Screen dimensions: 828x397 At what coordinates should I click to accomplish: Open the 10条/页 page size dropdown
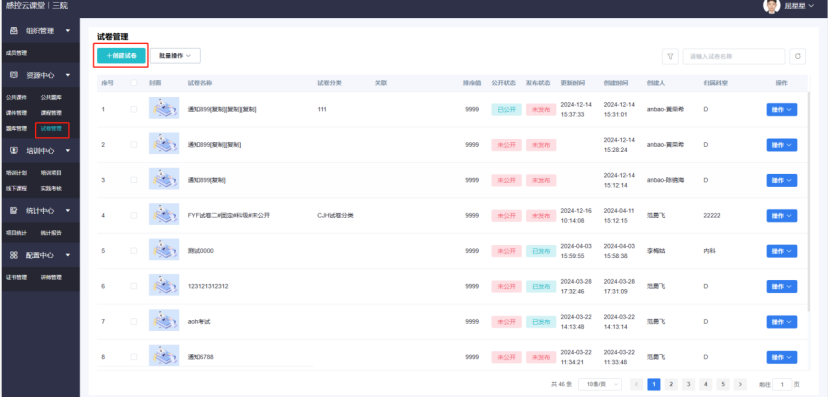600,384
